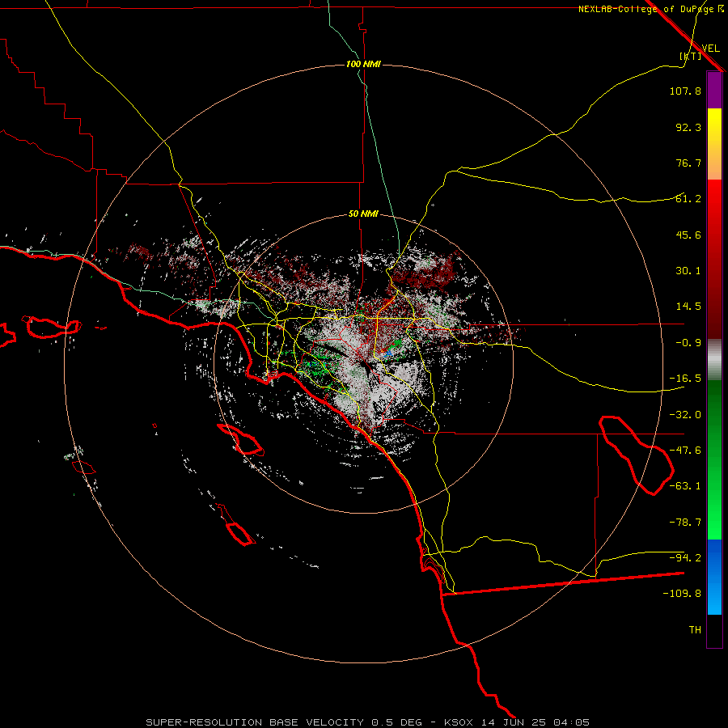Click the VEL legend title
Image resolution: width=728 pixels, height=728 pixels.
coord(710,49)
